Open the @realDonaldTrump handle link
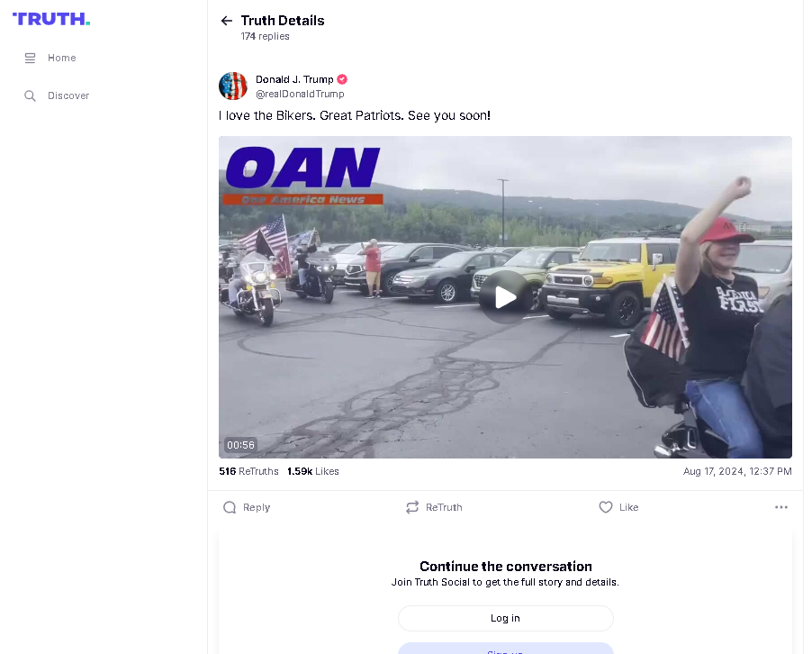The image size is (812, 654). pos(300,94)
